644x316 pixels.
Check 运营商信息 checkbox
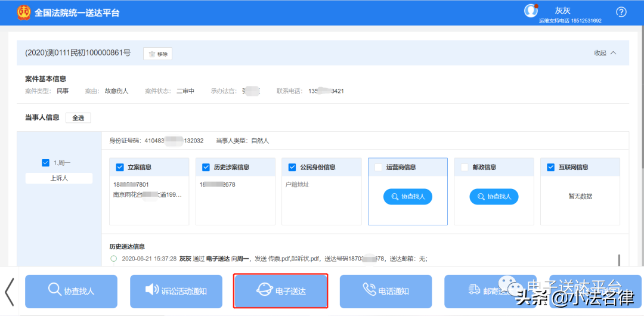point(378,168)
